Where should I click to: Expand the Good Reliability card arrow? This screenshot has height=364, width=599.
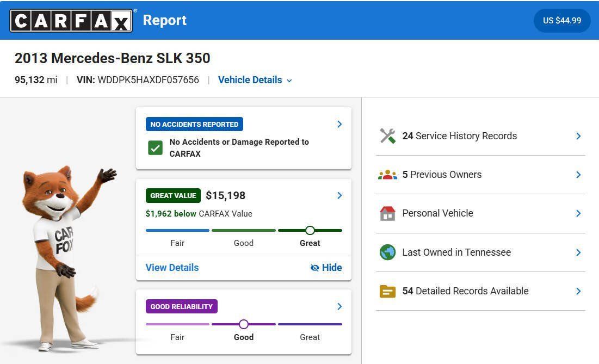click(339, 306)
